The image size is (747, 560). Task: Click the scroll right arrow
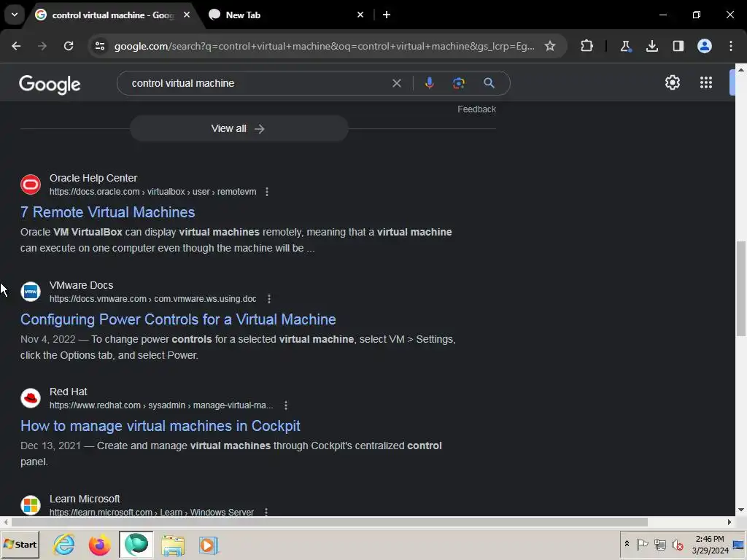tap(729, 522)
